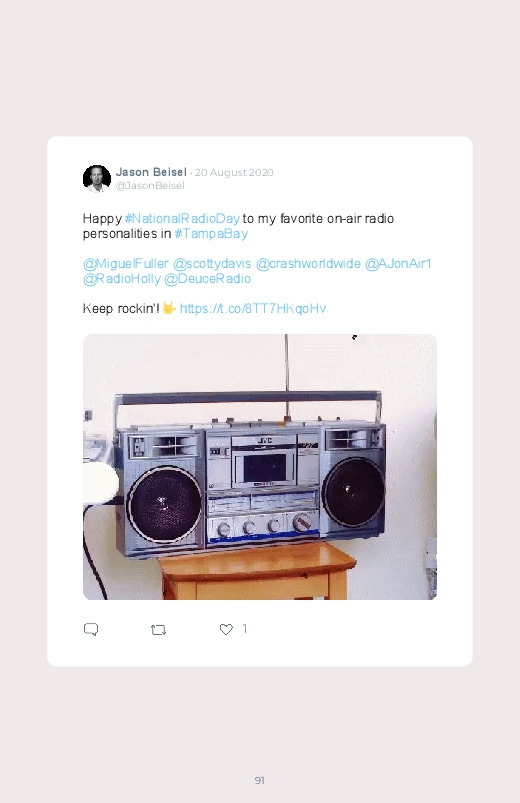Open the #NationalRadioDay hashtag
Viewport: 520px width, 803px height.
coord(182,219)
